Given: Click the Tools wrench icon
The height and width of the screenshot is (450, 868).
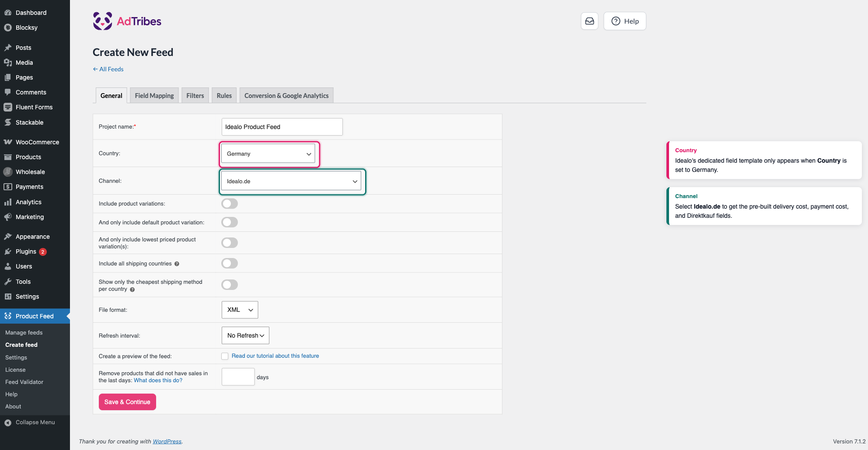Looking at the screenshot, I should coord(8,282).
